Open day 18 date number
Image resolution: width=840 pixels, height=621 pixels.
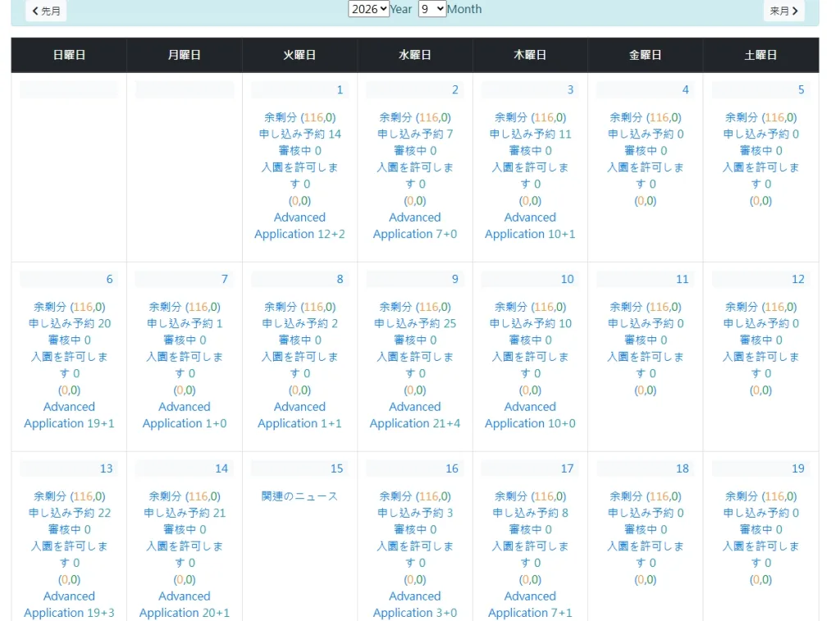pyautogui.click(x=682, y=468)
